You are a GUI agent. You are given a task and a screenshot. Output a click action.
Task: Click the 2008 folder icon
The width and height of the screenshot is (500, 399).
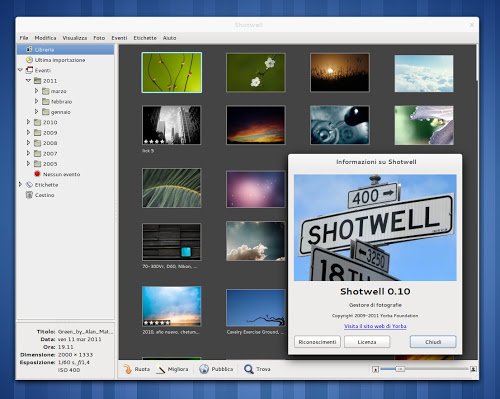[38, 143]
